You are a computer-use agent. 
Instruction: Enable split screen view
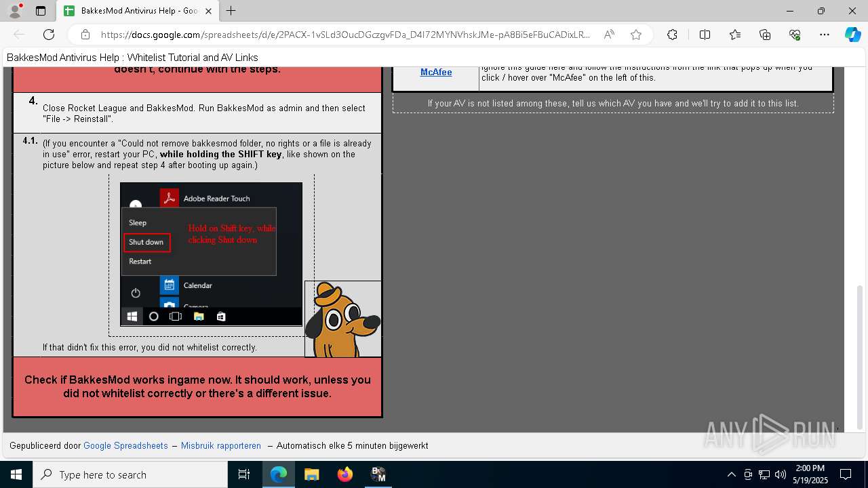[x=705, y=35]
